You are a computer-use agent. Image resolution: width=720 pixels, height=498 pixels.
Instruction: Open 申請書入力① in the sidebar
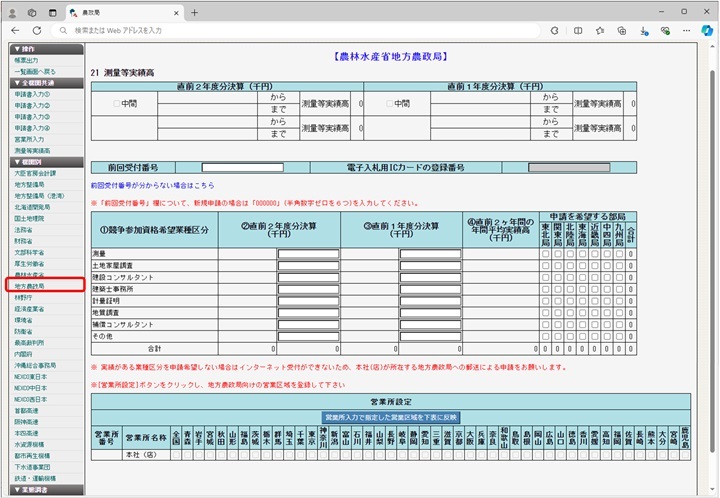click(32, 94)
